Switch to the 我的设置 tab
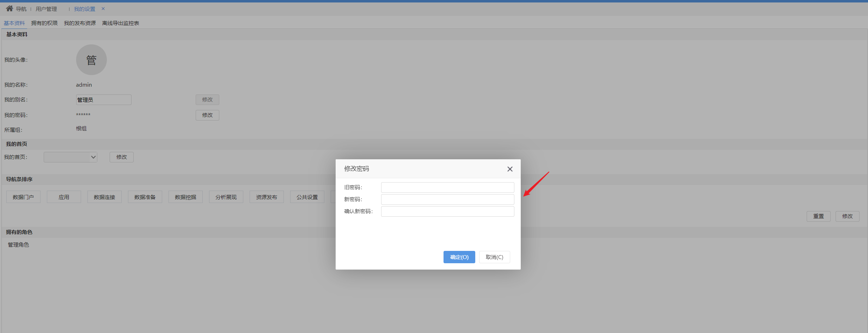 (x=85, y=9)
